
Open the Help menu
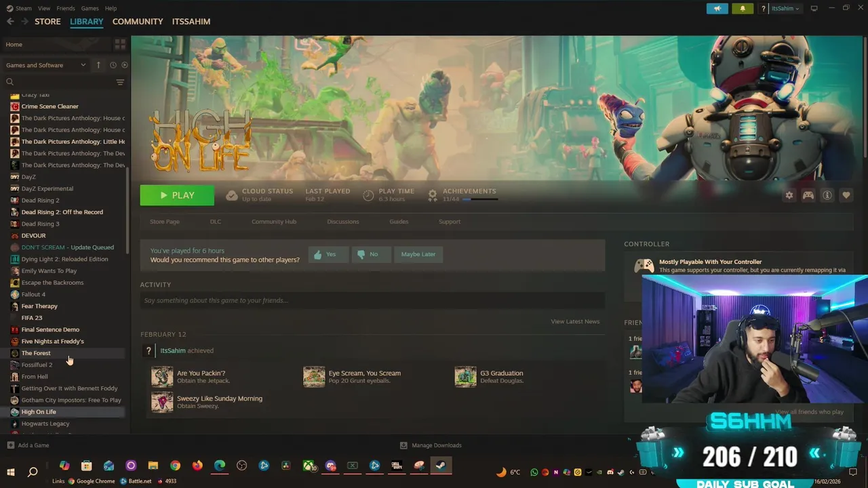111,8
